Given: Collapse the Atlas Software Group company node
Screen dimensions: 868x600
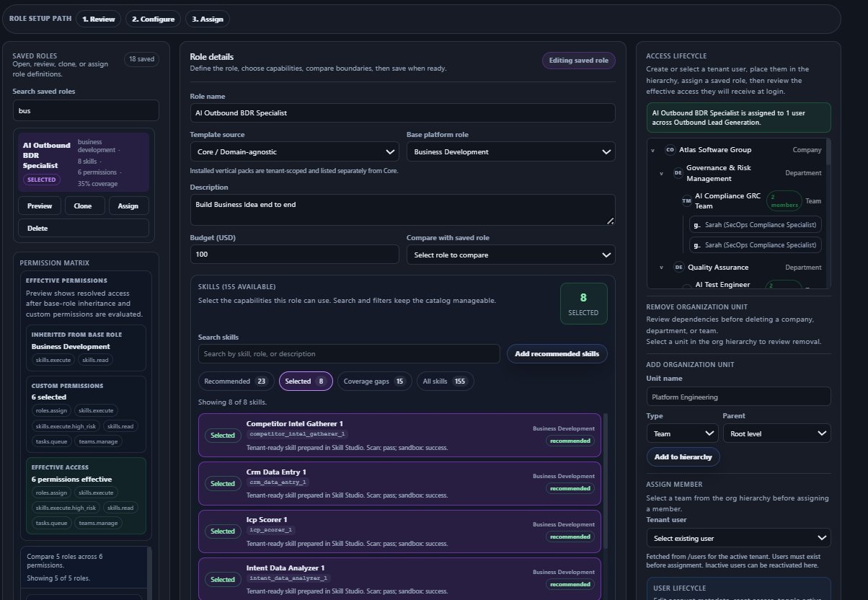Looking at the screenshot, I should point(652,150).
